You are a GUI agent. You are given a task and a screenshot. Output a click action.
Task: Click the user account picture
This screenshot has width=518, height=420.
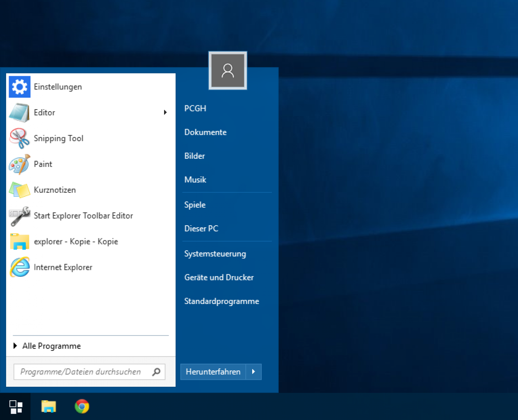point(228,71)
